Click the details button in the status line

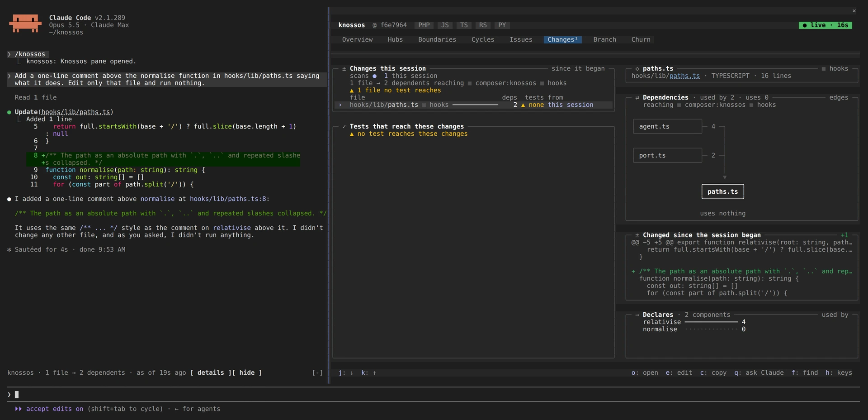[211, 373]
